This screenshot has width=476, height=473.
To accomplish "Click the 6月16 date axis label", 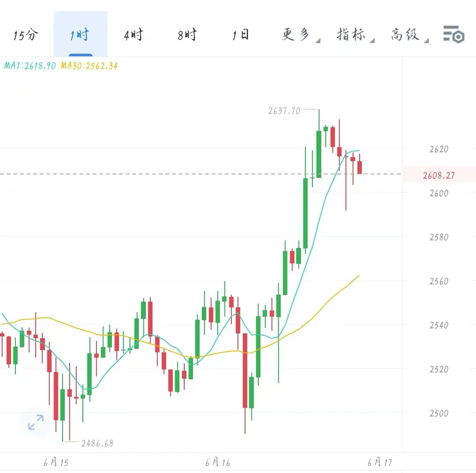I will (218, 462).
